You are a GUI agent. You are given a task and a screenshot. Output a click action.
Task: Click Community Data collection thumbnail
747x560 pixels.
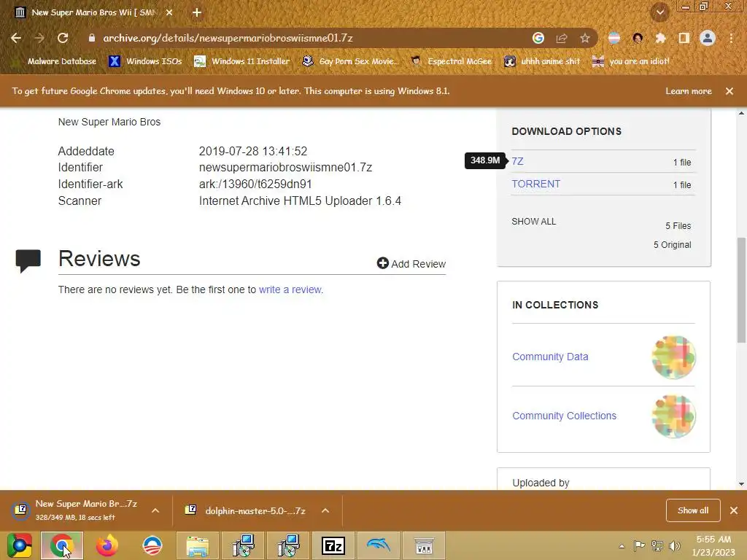[x=673, y=357]
